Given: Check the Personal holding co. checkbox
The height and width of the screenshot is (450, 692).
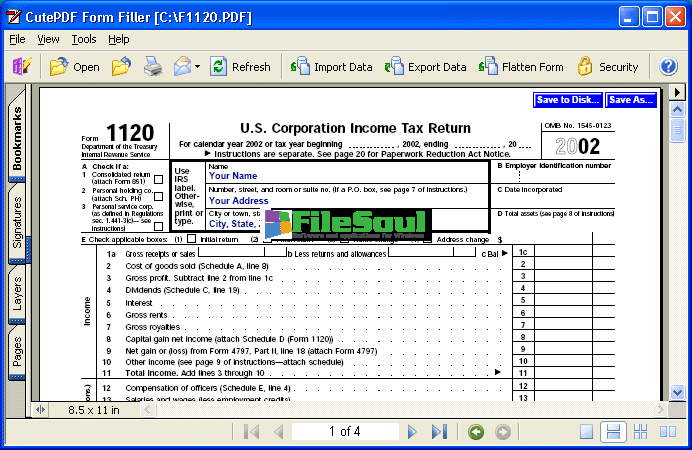Looking at the screenshot, I should tap(158, 196).
